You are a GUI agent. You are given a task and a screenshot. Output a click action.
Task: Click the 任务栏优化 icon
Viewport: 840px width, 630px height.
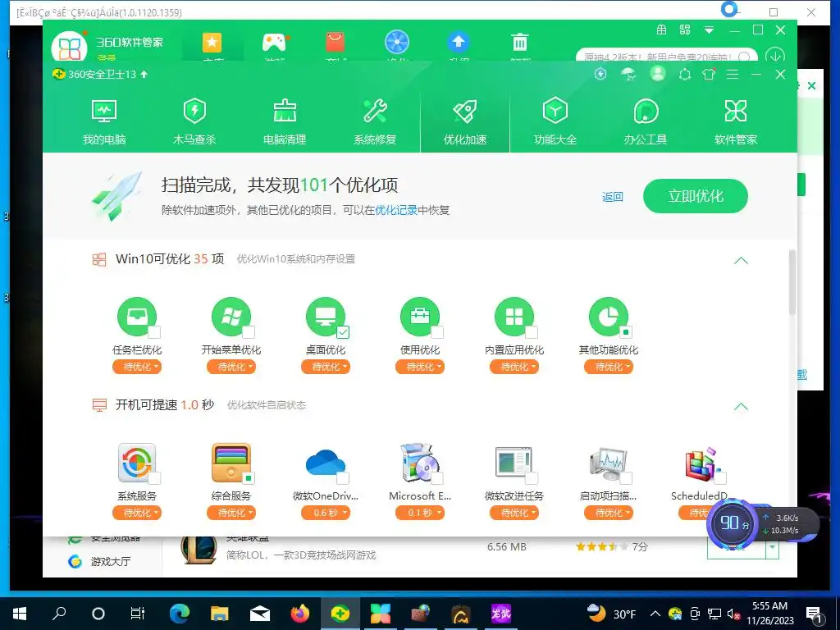tap(137, 317)
